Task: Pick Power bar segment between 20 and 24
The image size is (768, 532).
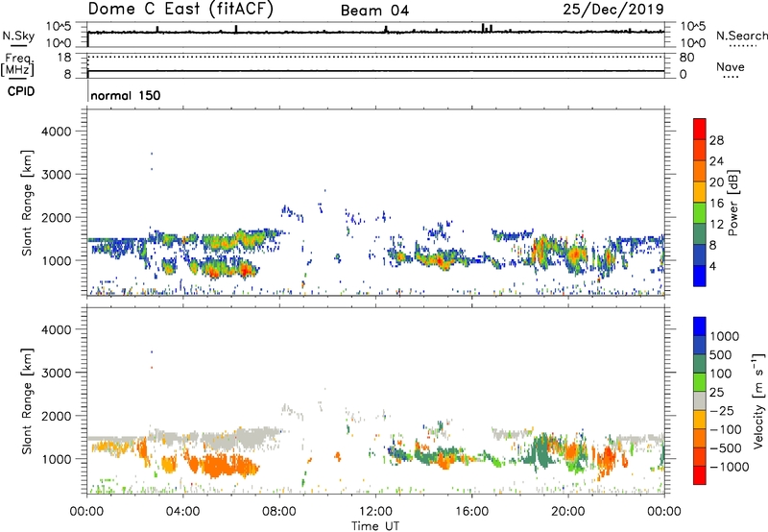Action: coord(700,171)
